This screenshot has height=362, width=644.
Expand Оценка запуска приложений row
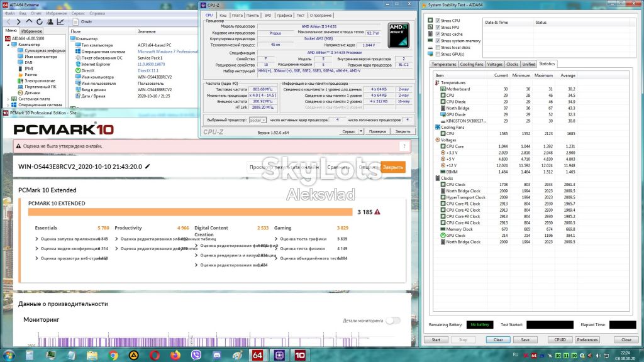(36, 239)
